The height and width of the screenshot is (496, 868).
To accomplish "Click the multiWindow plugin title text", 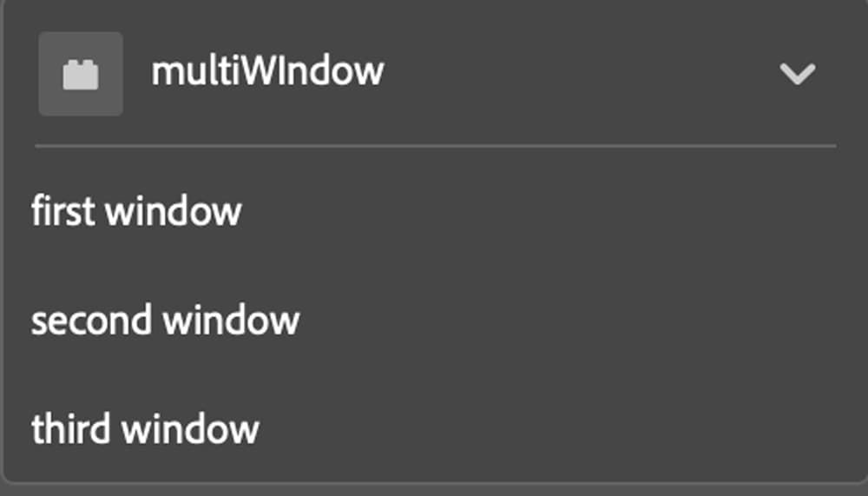I will (x=267, y=71).
